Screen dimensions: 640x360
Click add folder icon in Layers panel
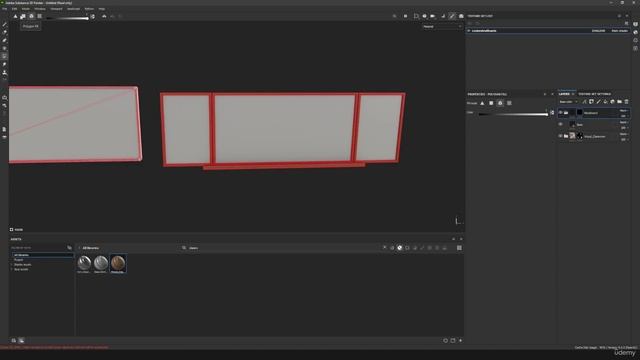tap(619, 102)
